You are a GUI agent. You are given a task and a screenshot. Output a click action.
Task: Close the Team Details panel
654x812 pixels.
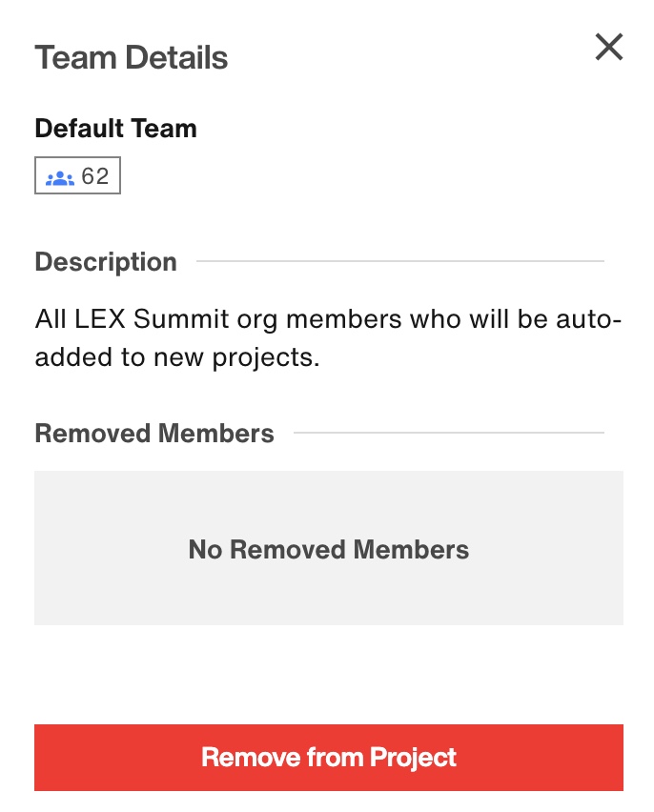(608, 47)
